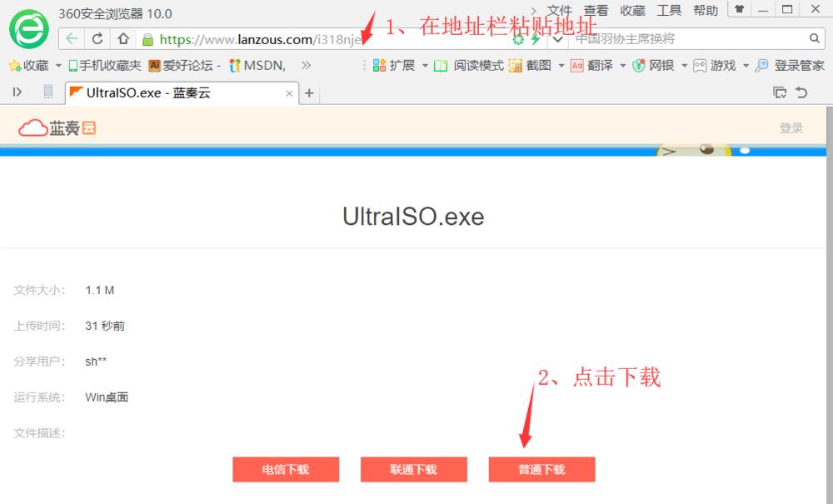Open the 查看 menu
This screenshot has width=833, height=504.
tap(596, 11)
